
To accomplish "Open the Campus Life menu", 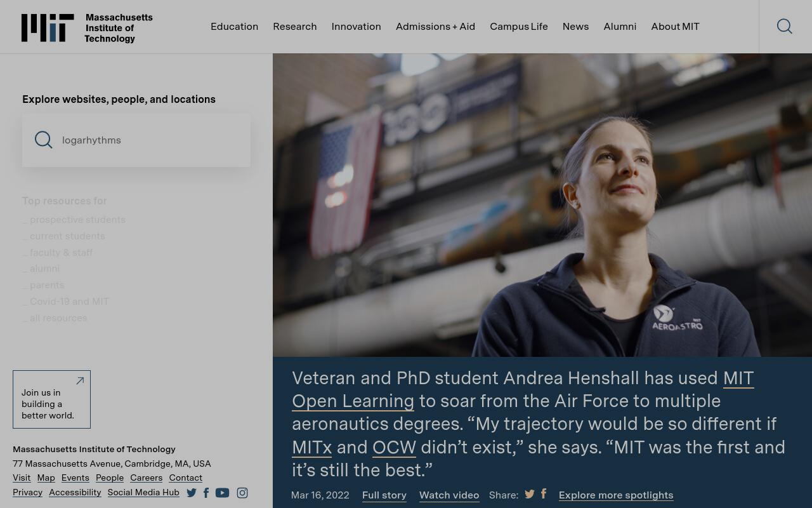I will (519, 27).
